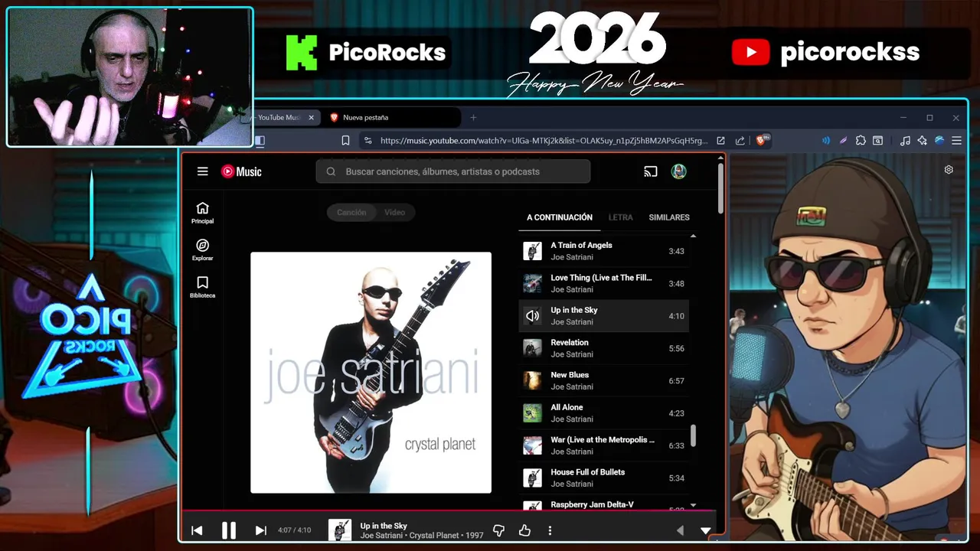980x551 pixels.
Task: Click queue scroll-down arrow
Action: point(694,505)
